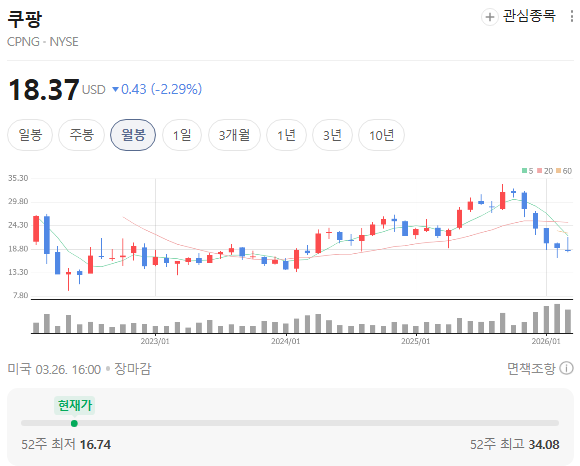Viewport: 580px width, 466px height.
Task: Click the CPNG - NYSE ticker text
Action: [x=43, y=42]
